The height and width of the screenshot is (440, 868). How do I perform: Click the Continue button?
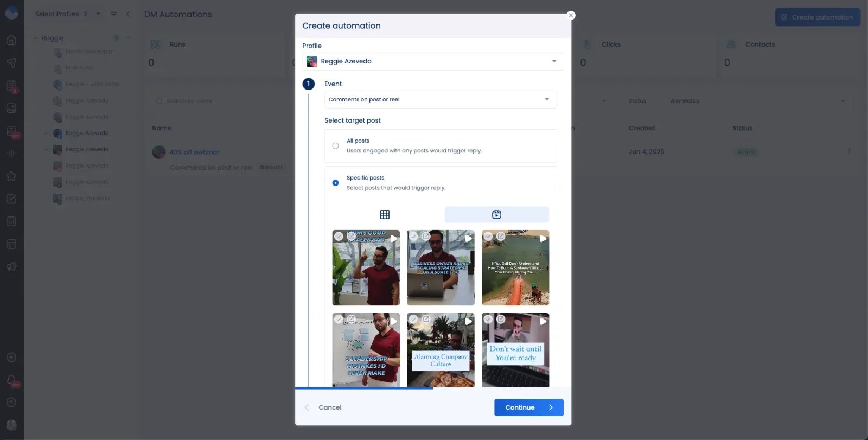click(x=529, y=407)
